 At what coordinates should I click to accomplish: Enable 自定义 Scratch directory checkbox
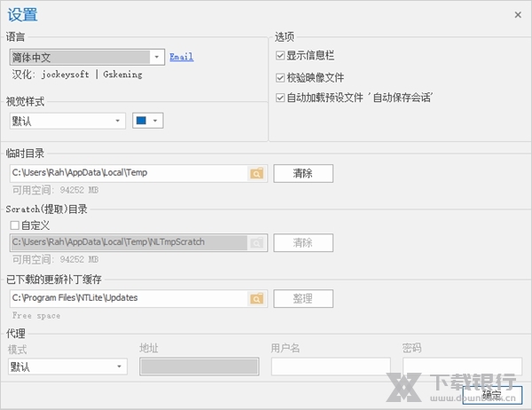pos(14,225)
